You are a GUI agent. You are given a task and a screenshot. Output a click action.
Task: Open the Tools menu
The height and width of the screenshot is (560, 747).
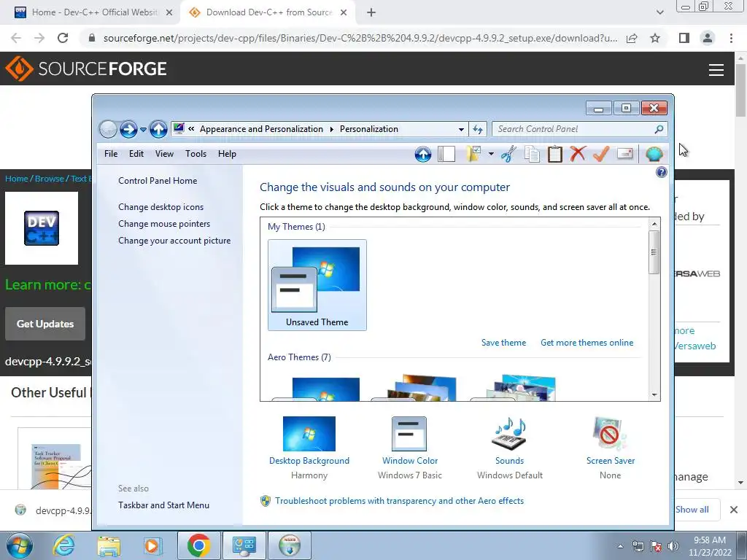tap(196, 154)
